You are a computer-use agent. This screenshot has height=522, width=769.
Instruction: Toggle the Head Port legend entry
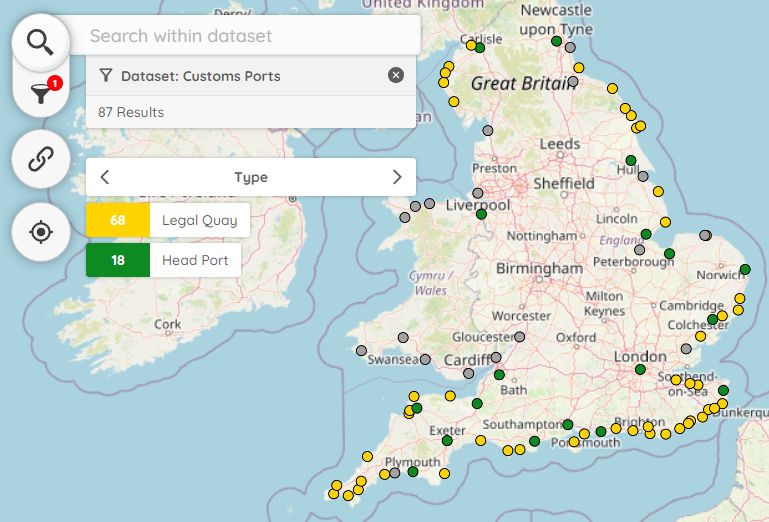[x=163, y=260]
